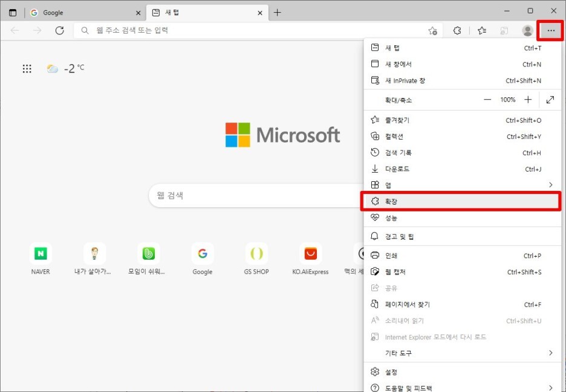Select 컬렉션 menu item
566x392 pixels.
[x=463, y=137]
